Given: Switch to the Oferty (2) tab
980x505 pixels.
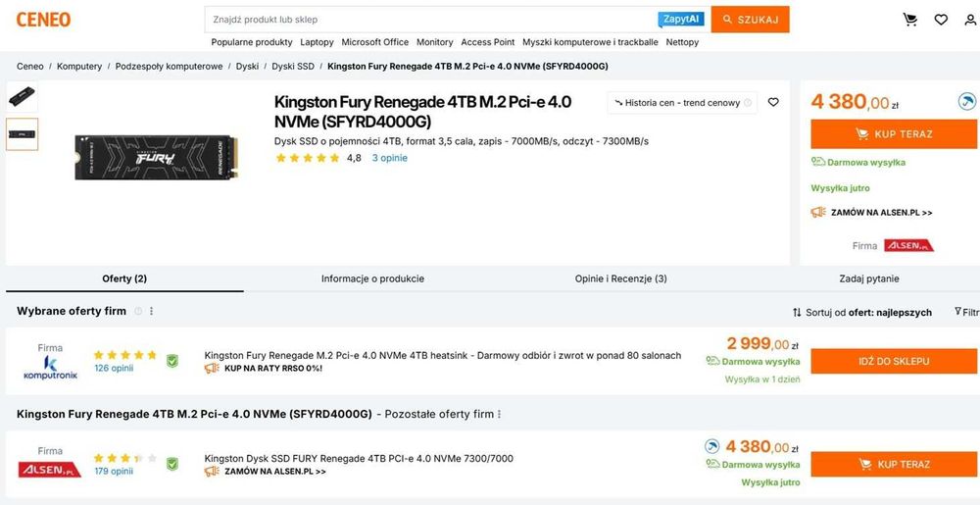Looking at the screenshot, I should pos(124,278).
